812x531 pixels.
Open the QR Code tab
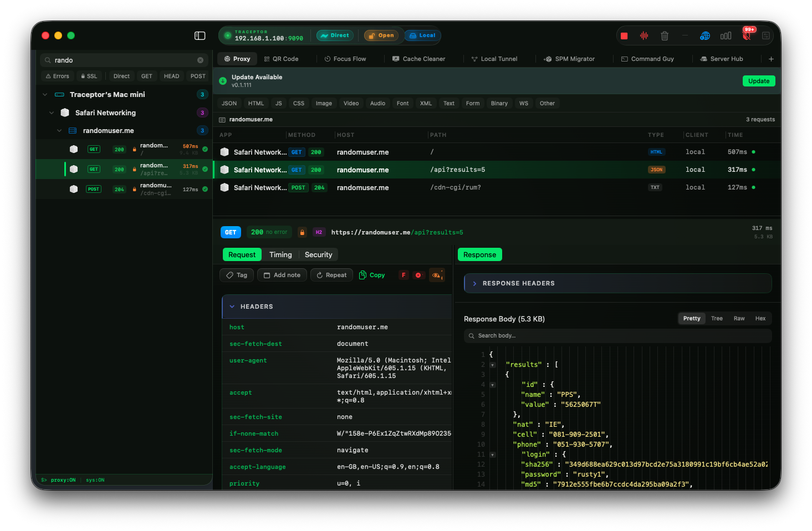(x=281, y=59)
